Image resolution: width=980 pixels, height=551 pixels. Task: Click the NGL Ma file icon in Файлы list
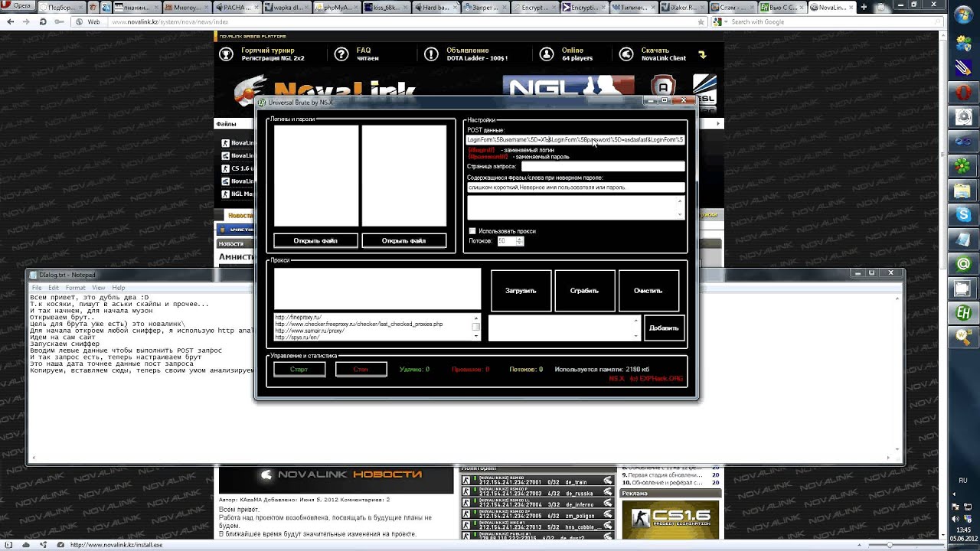tap(226, 194)
